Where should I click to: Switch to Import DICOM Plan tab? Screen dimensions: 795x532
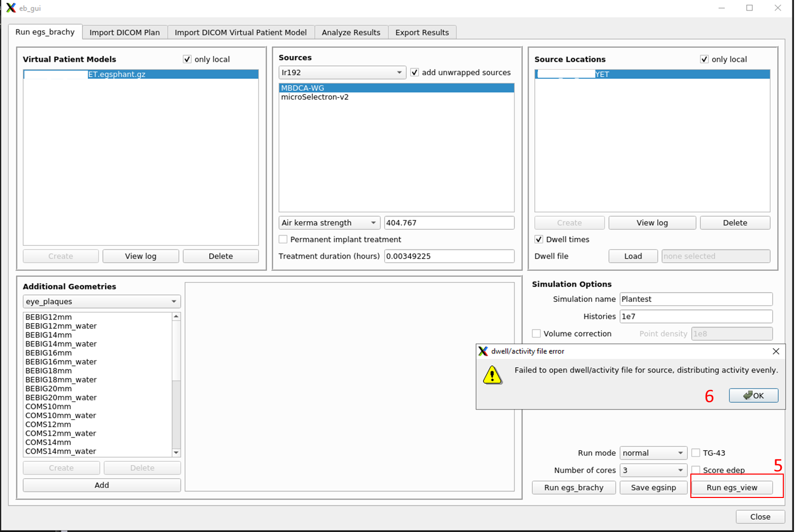click(x=124, y=33)
